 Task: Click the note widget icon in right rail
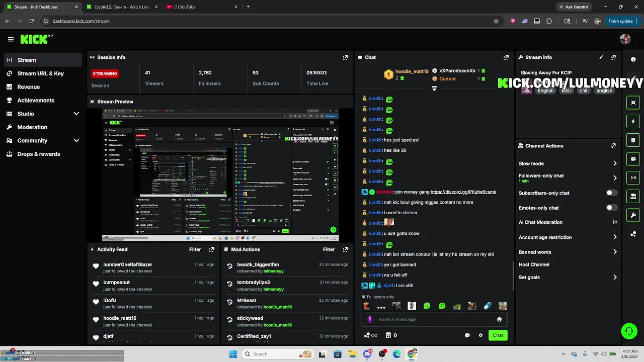(x=633, y=140)
